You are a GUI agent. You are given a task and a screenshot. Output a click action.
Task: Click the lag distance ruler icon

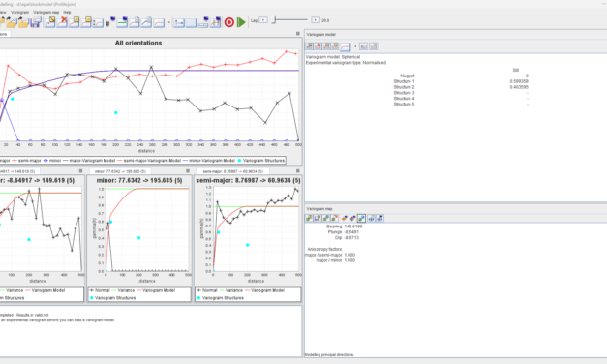[179, 22]
